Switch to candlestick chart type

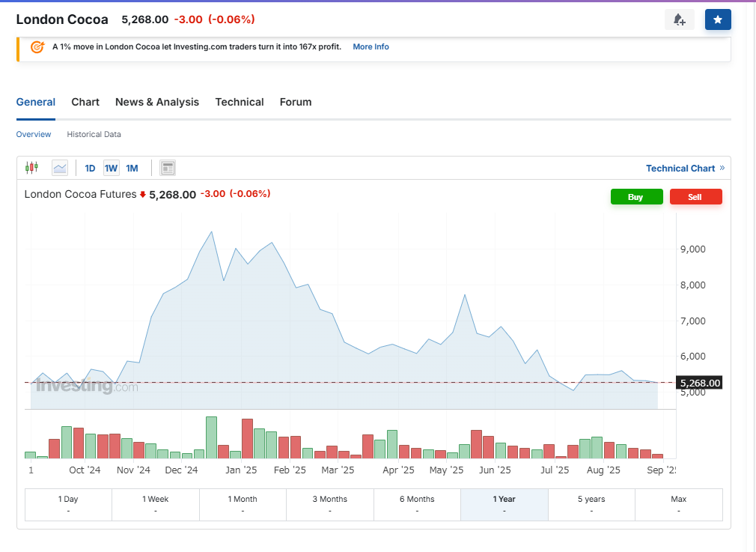click(x=31, y=168)
